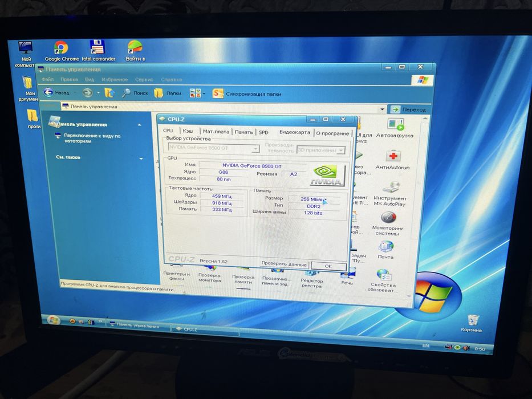The width and height of the screenshot is (532, 399).
Task: Open the Корзина recycle bin icon
Action: click(x=472, y=323)
